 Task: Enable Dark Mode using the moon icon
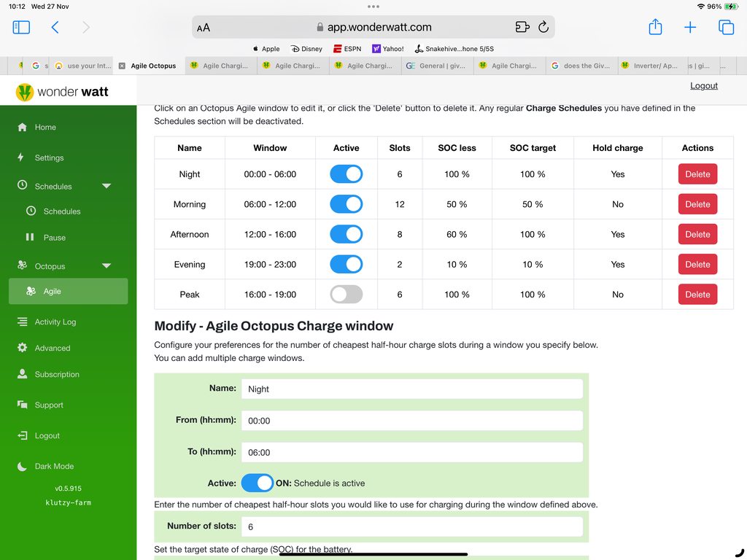click(x=22, y=466)
